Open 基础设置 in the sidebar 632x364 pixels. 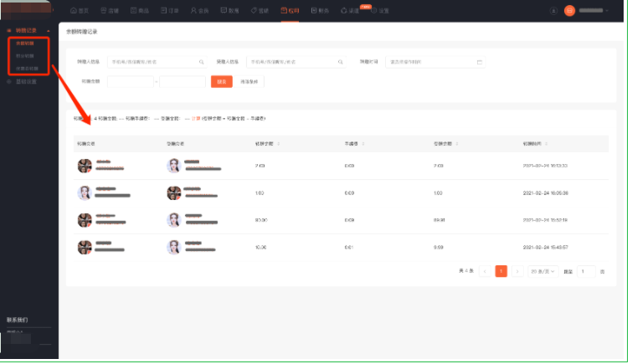pyautogui.click(x=26, y=81)
